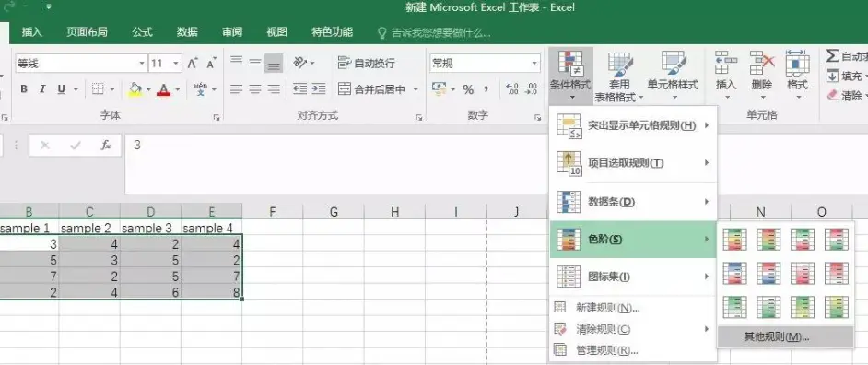Select 管理规则 menu item
Image resolution: width=868 pixels, height=365 pixels.
[633, 350]
